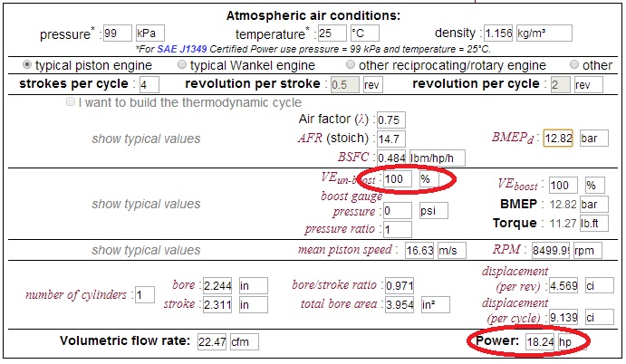Open the BSFC unit lbm/hp/h box
The image size is (626, 364).
coord(437,158)
